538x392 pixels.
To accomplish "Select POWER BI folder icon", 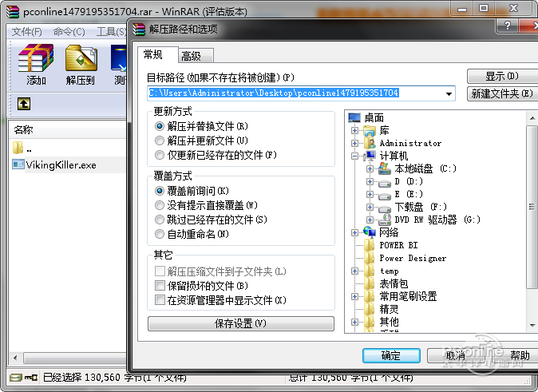I will 370,245.
